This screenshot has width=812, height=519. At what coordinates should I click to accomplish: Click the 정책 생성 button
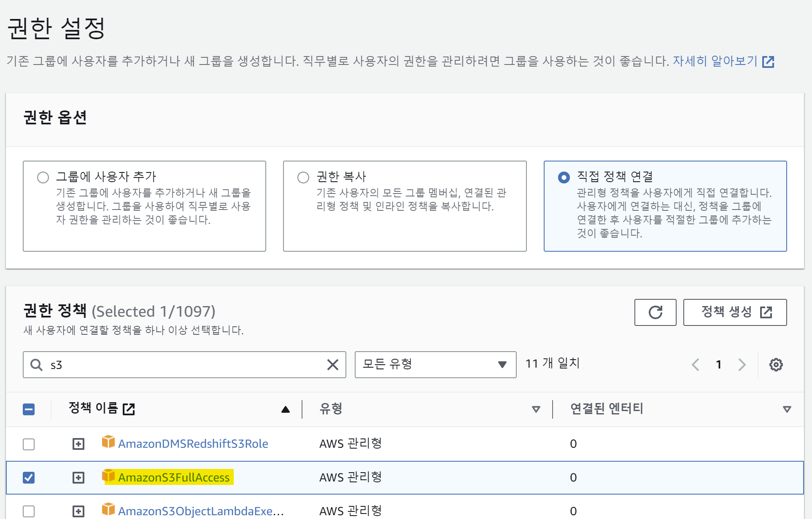pos(735,312)
